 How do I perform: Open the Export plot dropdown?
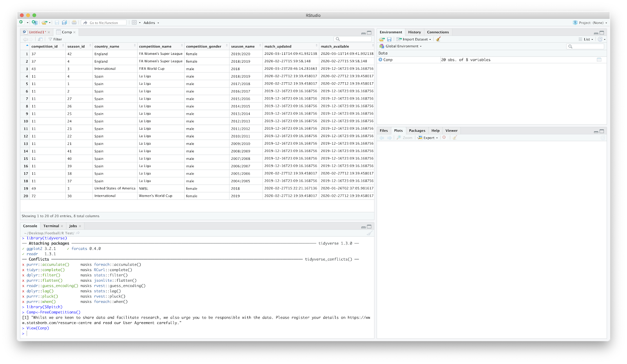click(428, 138)
